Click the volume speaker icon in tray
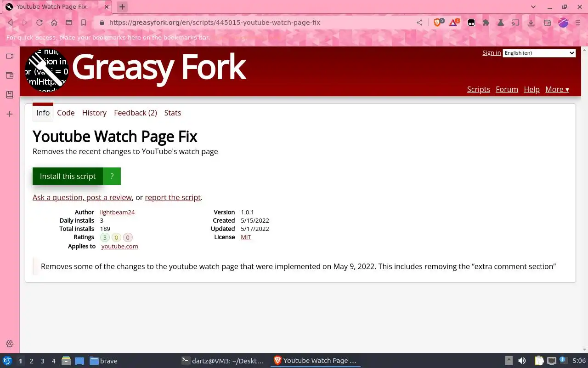The height and width of the screenshot is (368, 588). click(522, 361)
